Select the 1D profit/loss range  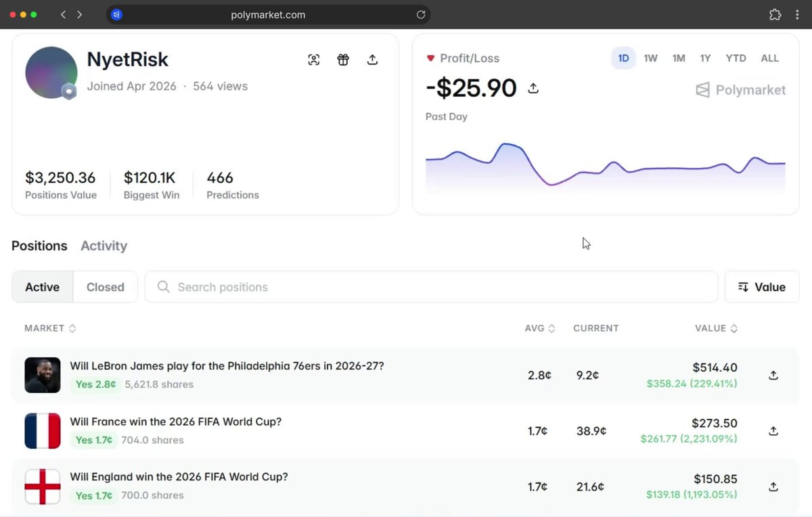click(x=623, y=58)
